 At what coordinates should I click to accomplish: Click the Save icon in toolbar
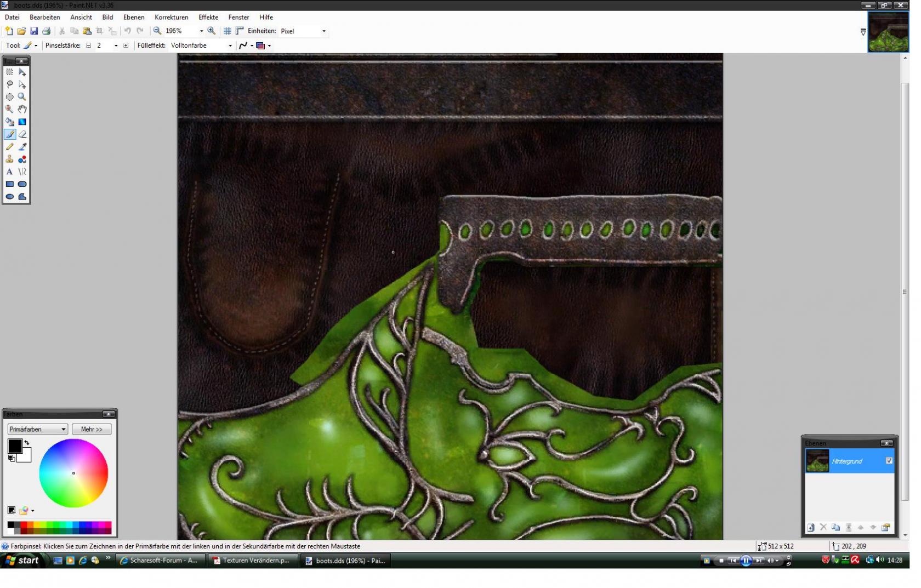click(34, 31)
